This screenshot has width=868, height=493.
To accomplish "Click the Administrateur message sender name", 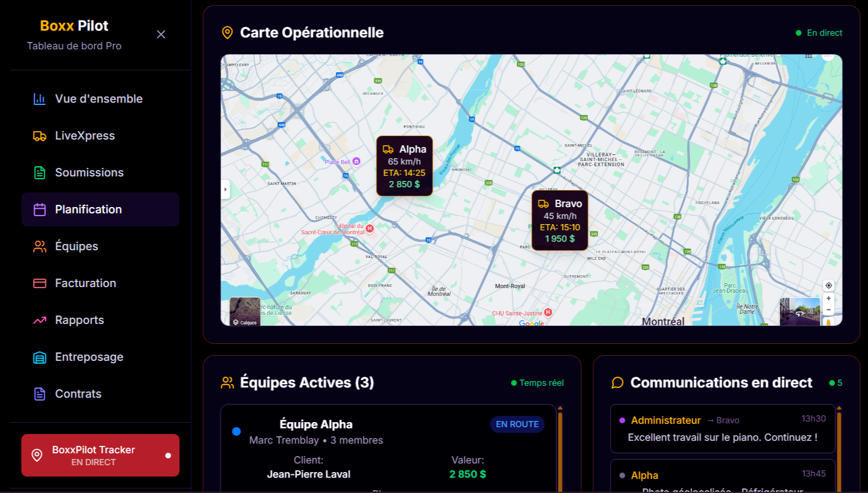I will (x=666, y=420).
